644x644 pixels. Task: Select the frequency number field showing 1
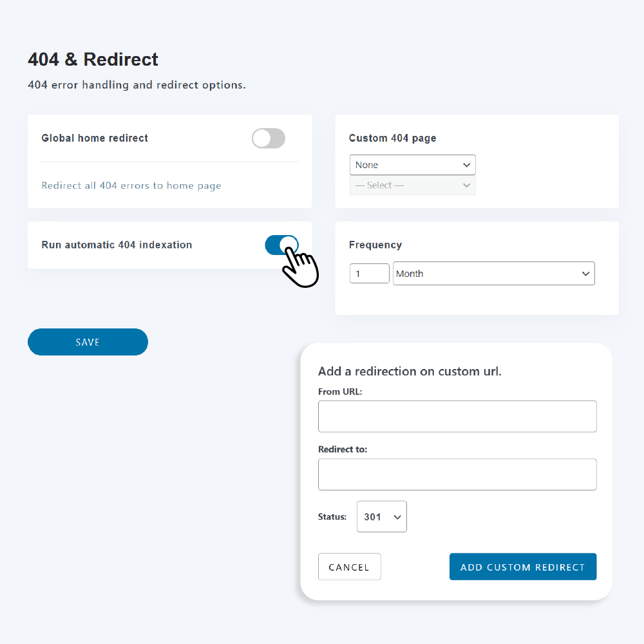point(369,273)
